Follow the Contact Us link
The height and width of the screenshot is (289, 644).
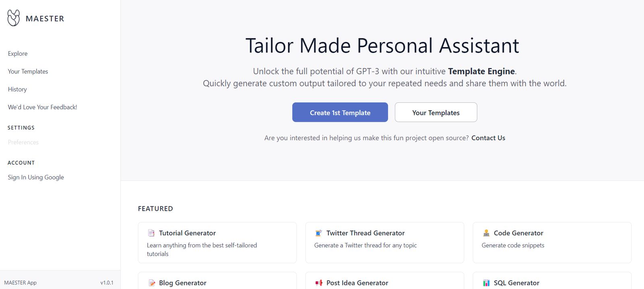pyautogui.click(x=488, y=138)
